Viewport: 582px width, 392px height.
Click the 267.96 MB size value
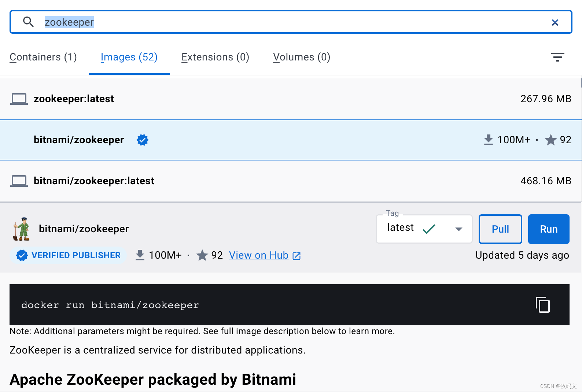click(x=546, y=99)
